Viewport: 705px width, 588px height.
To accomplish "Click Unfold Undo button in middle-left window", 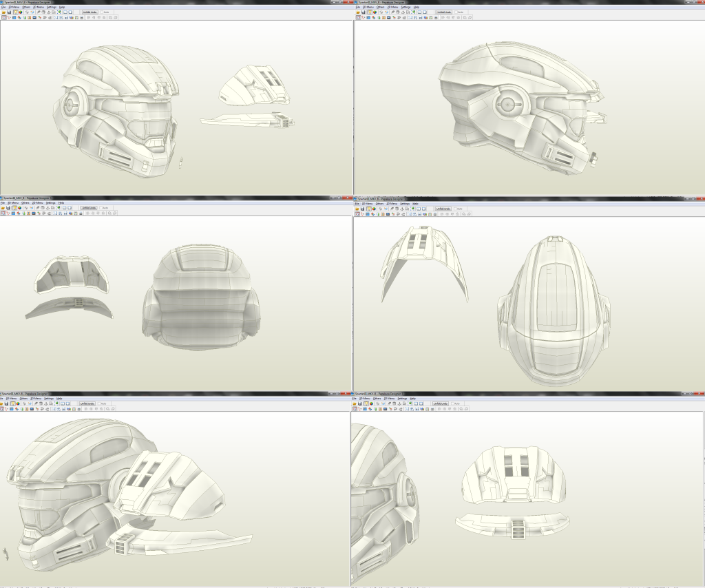I will (89, 208).
